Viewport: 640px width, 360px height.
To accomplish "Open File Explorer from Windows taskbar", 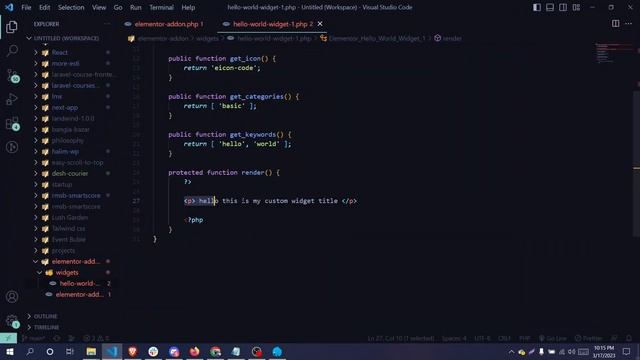I will [x=91, y=351].
